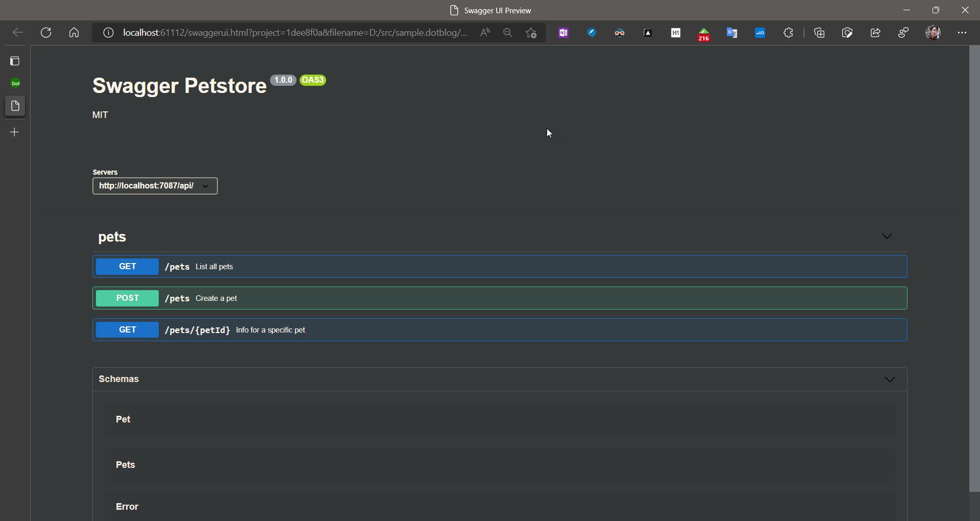Expand the Error schema entry
This screenshot has height=521, width=980.
pos(127,507)
